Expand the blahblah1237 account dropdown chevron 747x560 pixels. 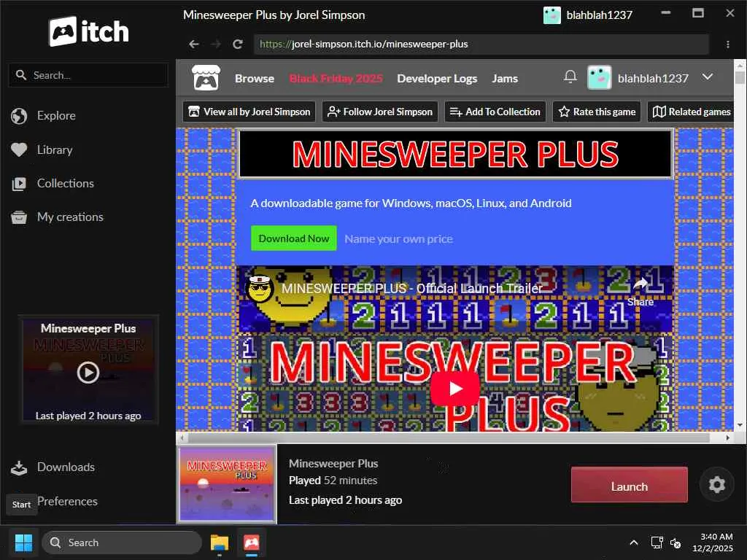[x=708, y=77]
